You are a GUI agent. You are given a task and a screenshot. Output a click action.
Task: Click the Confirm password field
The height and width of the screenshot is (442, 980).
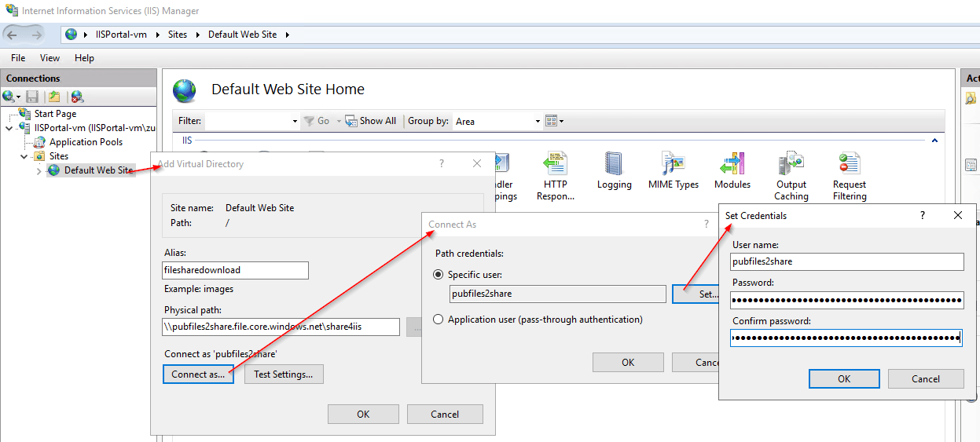[x=846, y=338]
